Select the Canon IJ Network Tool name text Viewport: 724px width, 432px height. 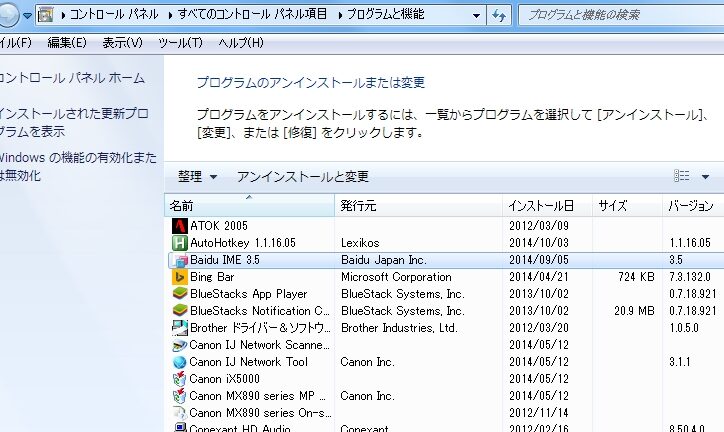[248, 362]
